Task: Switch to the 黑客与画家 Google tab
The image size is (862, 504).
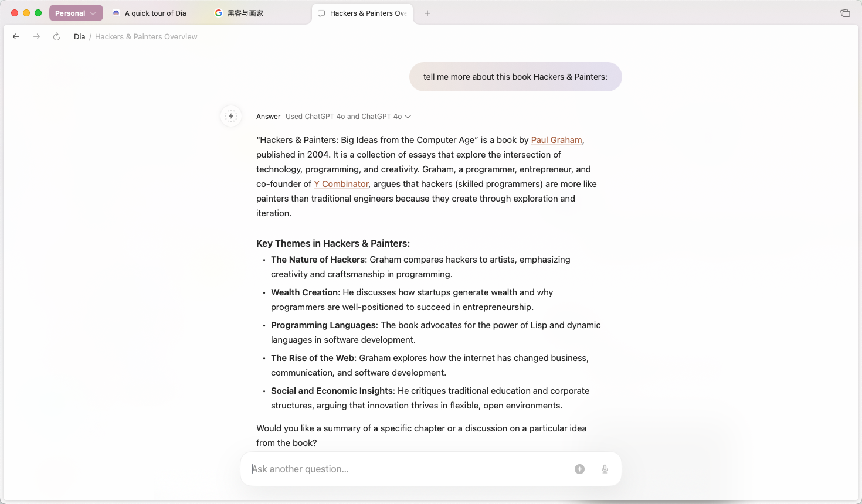Action: tap(245, 13)
